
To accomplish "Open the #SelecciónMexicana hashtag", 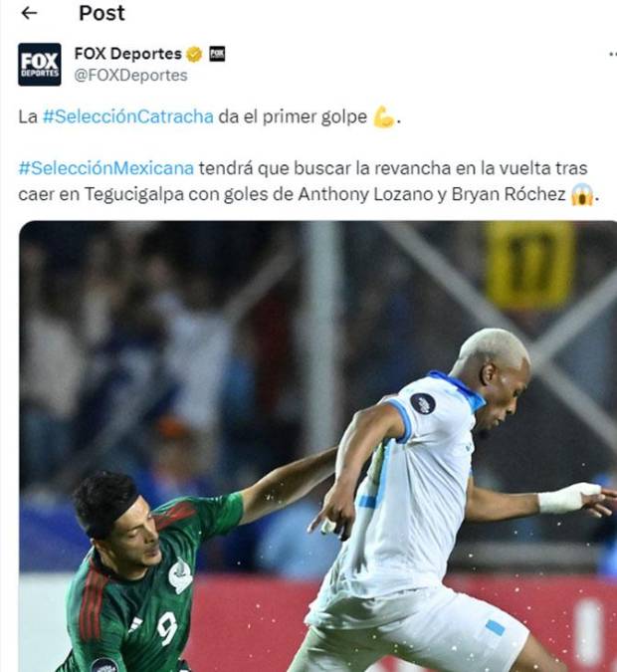I will click(x=106, y=168).
